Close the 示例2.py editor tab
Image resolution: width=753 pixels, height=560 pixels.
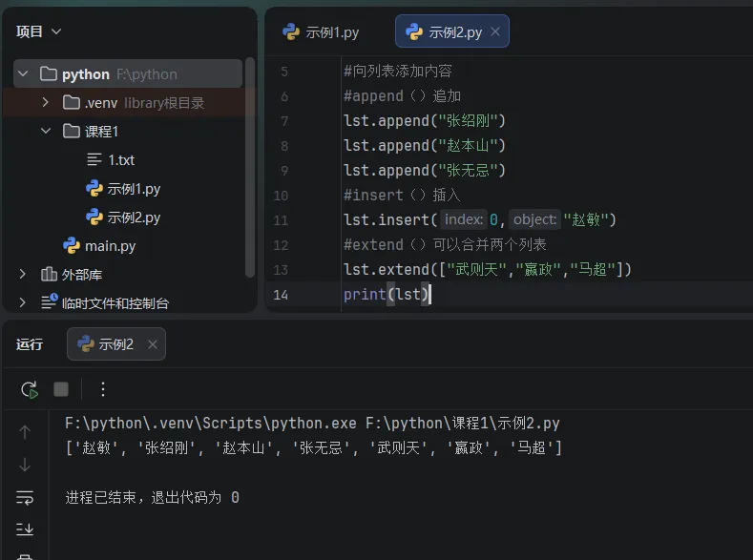click(495, 31)
